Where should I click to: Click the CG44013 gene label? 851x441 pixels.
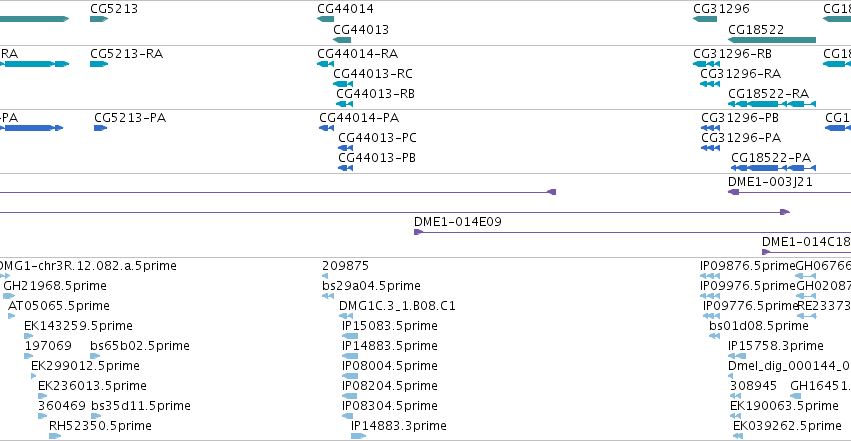click(361, 29)
